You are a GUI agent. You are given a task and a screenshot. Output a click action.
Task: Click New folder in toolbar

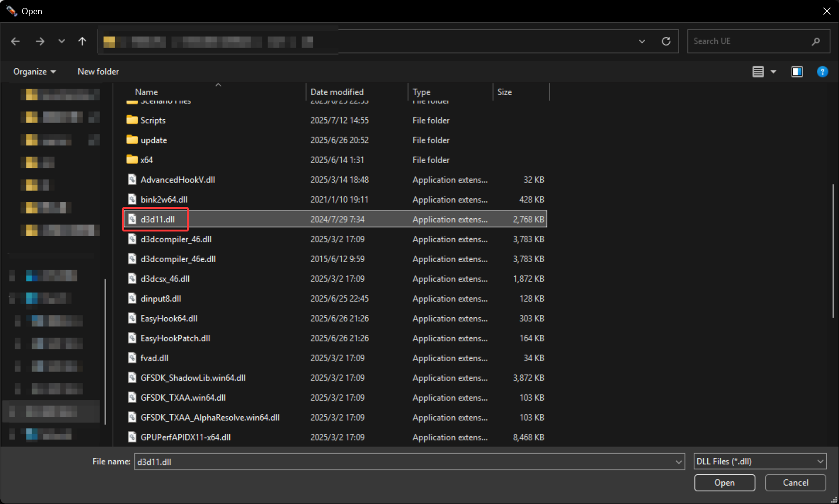tap(98, 72)
